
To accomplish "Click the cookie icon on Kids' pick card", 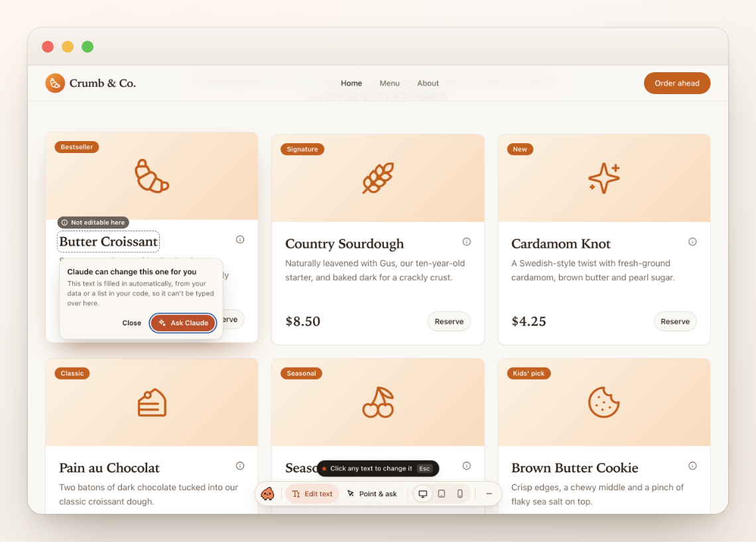I will [604, 402].
